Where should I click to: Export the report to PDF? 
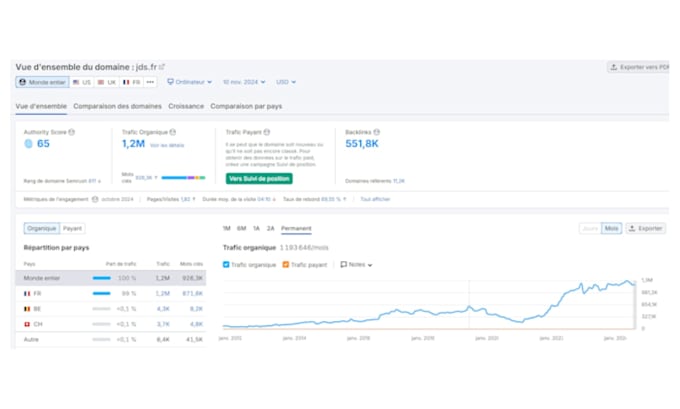(638, 67)
